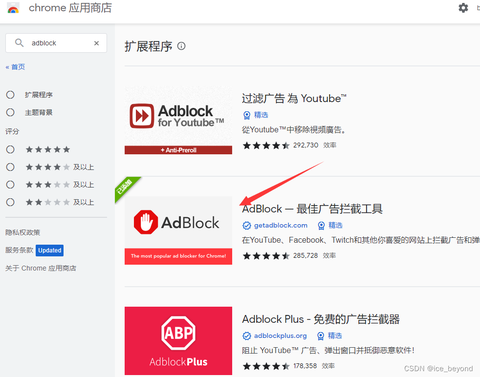Click featured badge icon under Youtube adblock

247,115
